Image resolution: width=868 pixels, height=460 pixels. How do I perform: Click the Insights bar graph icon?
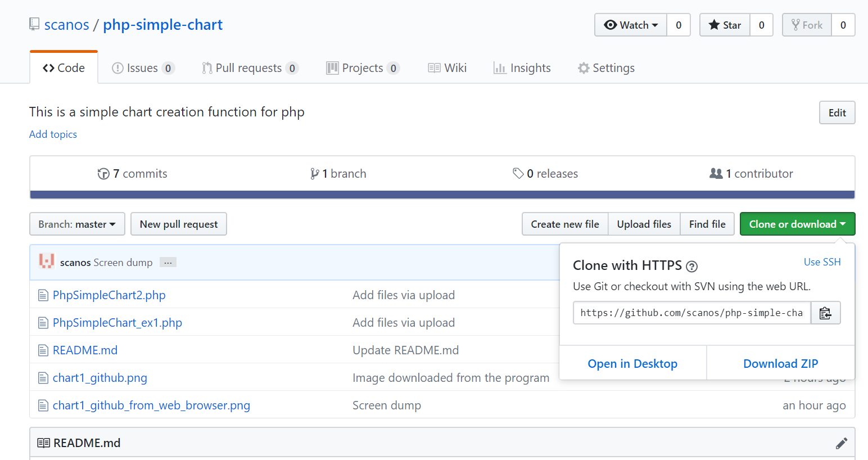click(500, 68)
